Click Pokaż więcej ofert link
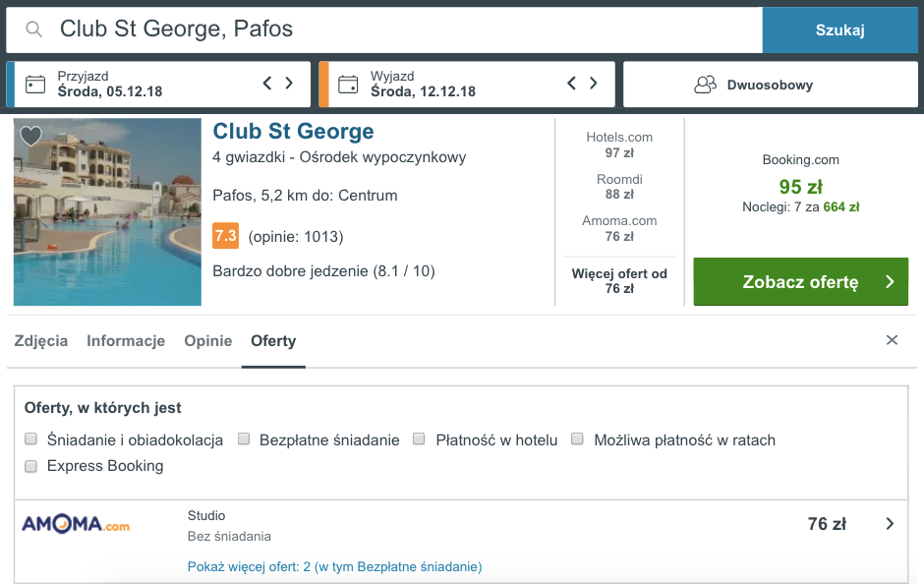This screenshot has width=924, height=584. 335,567
